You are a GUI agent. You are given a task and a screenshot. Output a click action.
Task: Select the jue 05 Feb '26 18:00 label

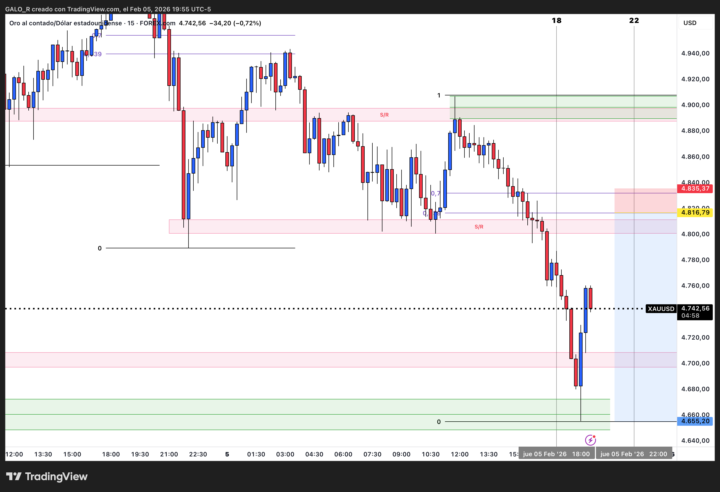(x=556, y=454)
